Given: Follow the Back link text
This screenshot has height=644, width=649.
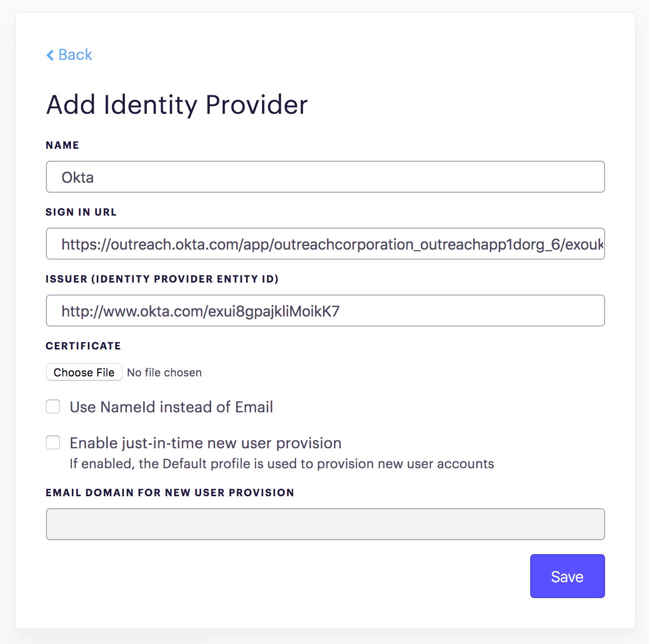Looking at the screenshot, I should (75, 55).
